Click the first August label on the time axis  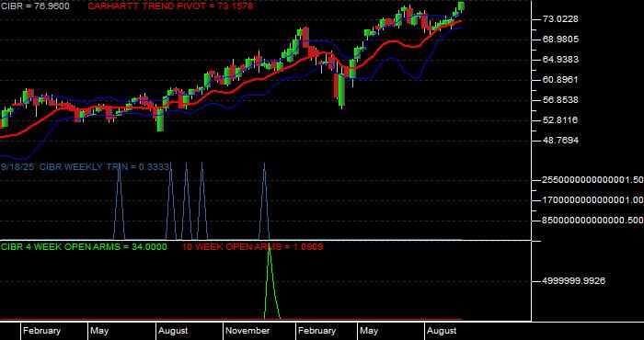tap(173, 331)
